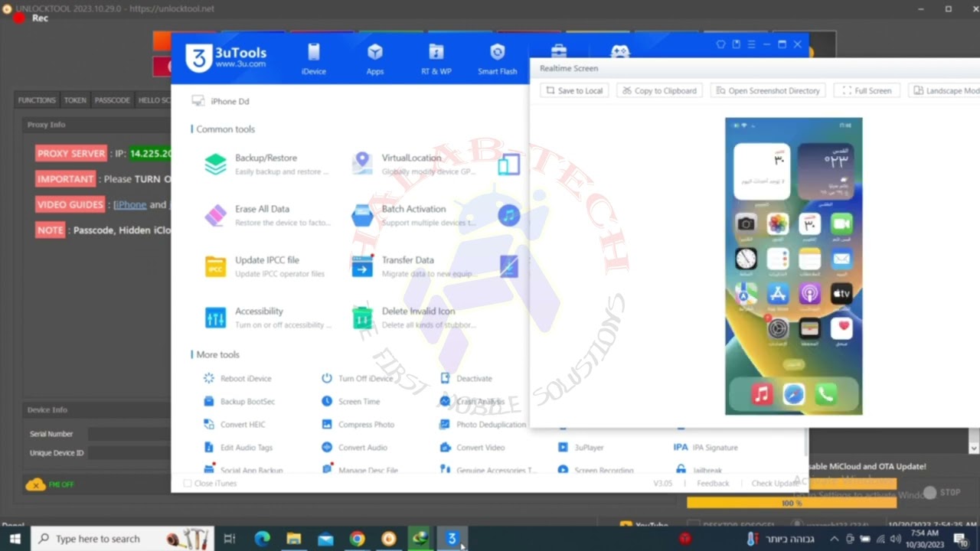The image size is (980, 551).
Task: Open the Toolbox briefcase tab
Action: click(559, 51)
